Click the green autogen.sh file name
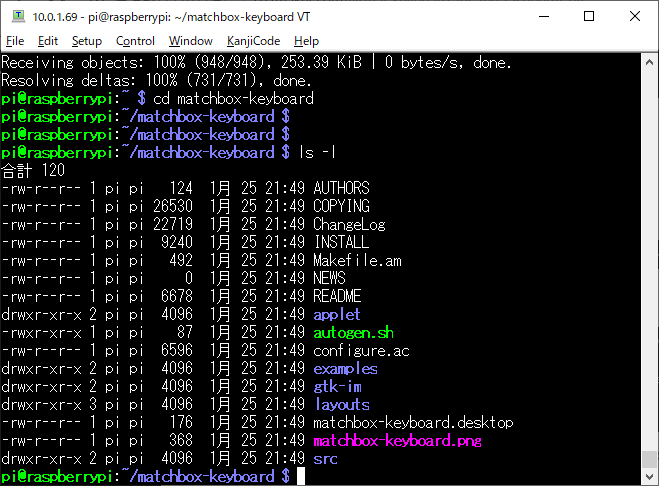This screenshot has height=486, width=659. [x=353, y=333]
